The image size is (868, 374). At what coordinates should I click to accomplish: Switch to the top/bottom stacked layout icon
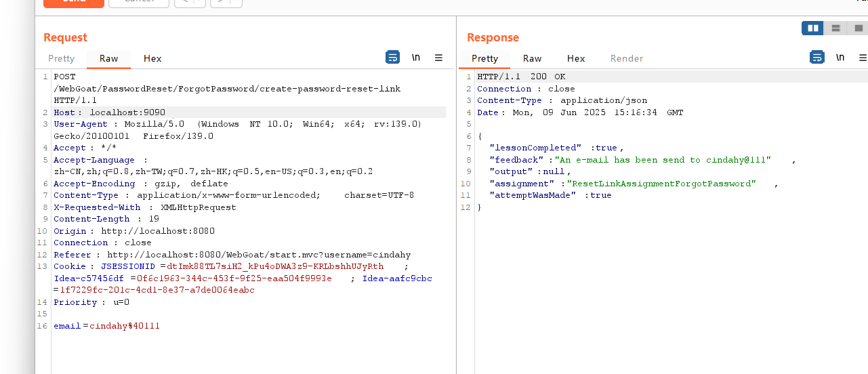click(x=835, y=28)
